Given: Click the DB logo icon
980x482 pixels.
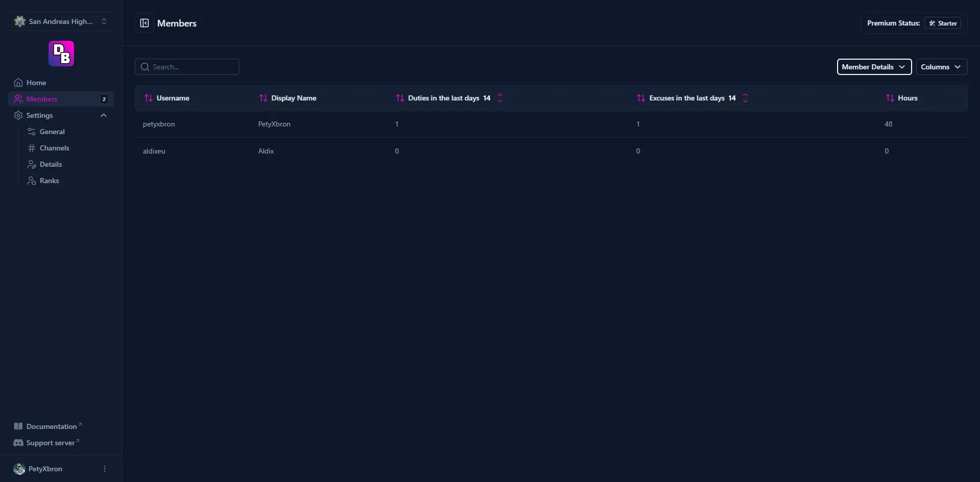Looking at the screenshot, I should pyautogui.click(x=61, y=53).
